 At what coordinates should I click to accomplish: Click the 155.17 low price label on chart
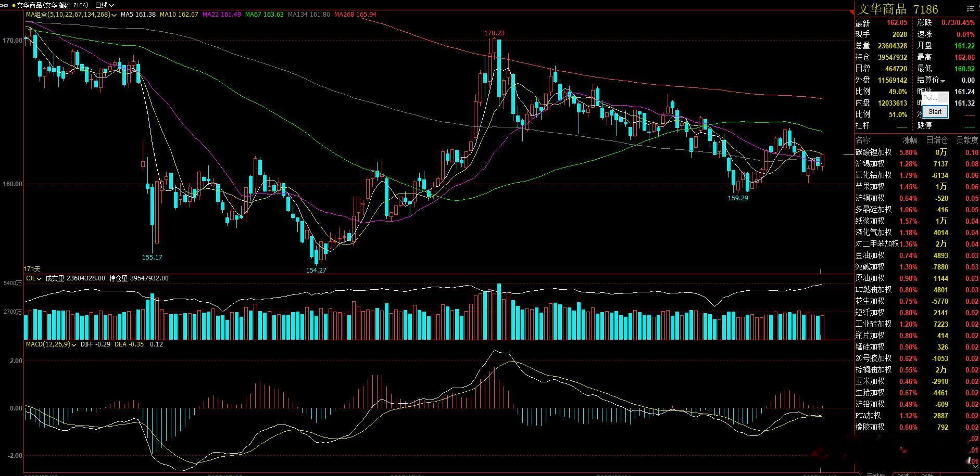[x=152, y=257]
